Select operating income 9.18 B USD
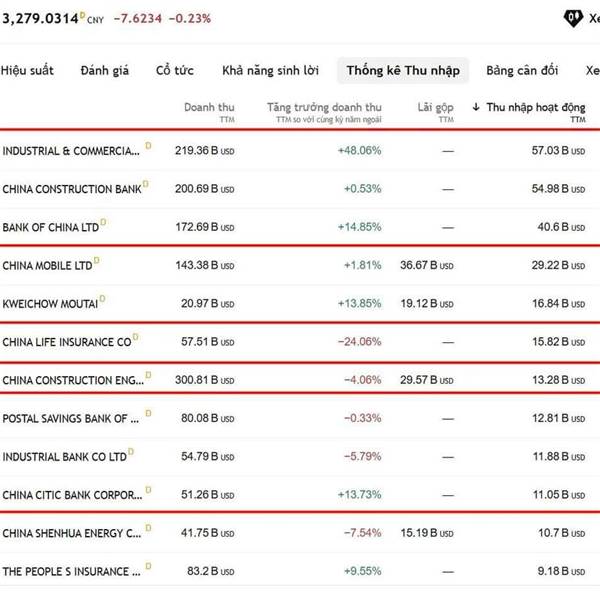The image size is (600, 600). [x=561, y=572]
